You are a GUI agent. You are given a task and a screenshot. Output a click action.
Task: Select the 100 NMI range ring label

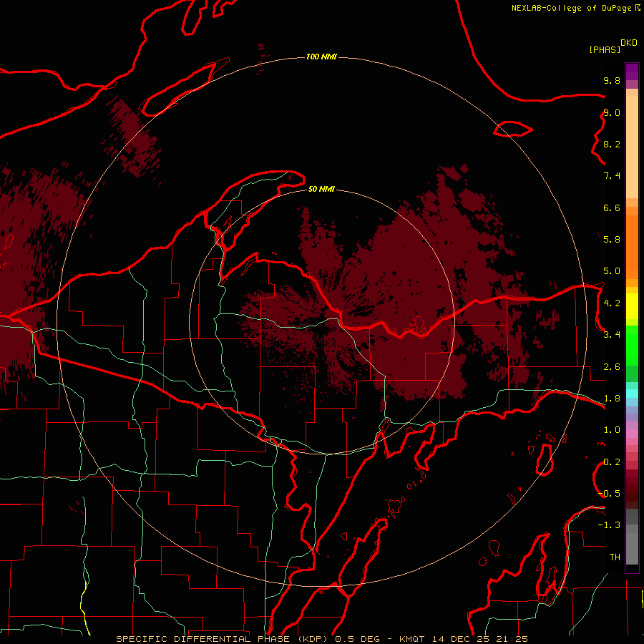[321, 57]
